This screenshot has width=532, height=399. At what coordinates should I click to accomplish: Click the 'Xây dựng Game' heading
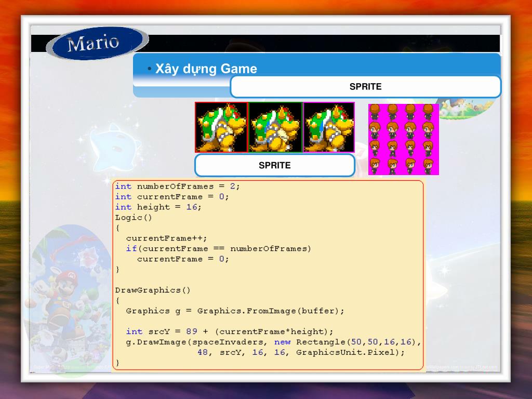pos(206,69)
